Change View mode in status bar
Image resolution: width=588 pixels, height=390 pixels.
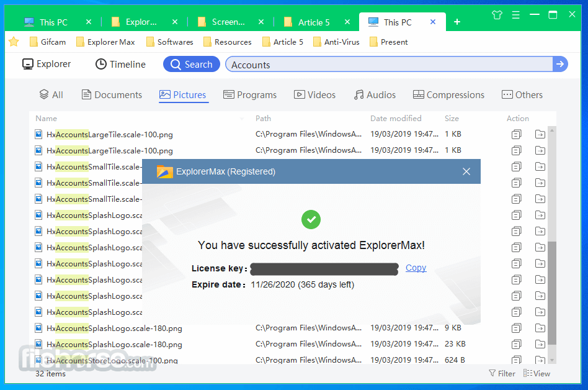pyautogui.click(x=537, y=373)
